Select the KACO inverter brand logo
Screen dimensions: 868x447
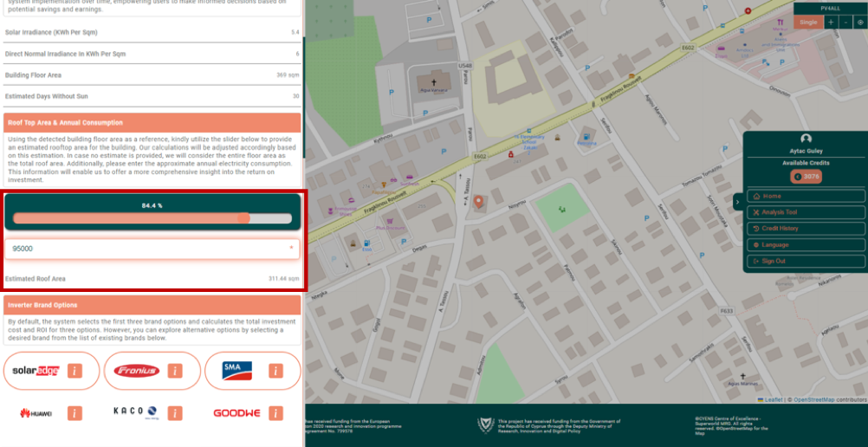click(136, 412)
